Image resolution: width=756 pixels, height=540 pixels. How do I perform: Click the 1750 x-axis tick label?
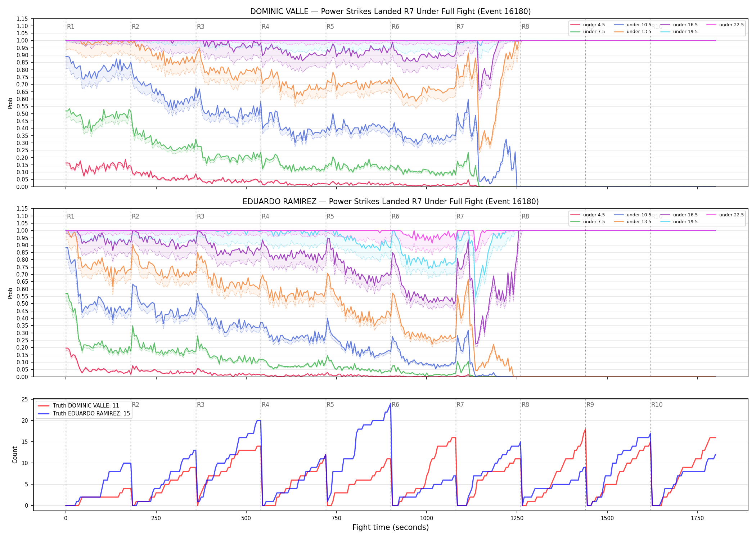(697, 518)
